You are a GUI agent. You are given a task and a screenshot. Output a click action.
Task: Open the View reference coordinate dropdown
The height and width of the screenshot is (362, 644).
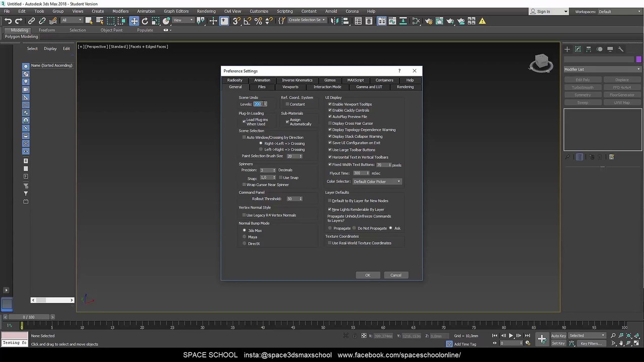point(183,20)
